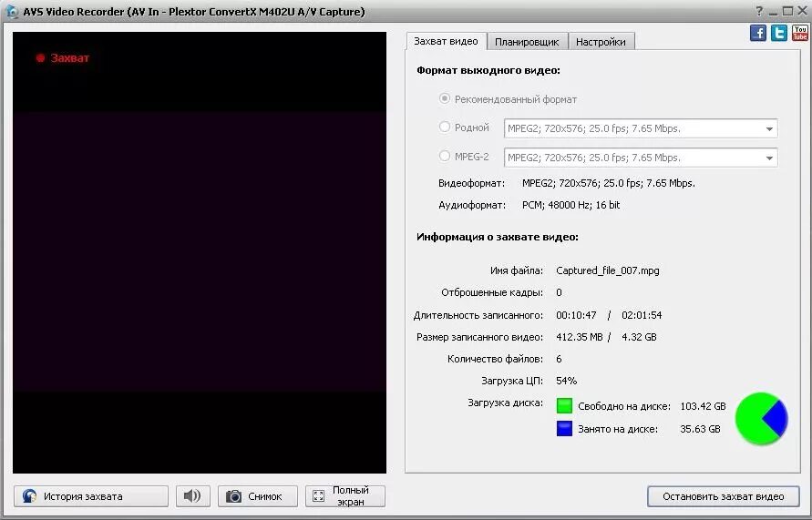Switch to the Планировщик tab
Screen dimensions: 812x520
coord(527,42)
